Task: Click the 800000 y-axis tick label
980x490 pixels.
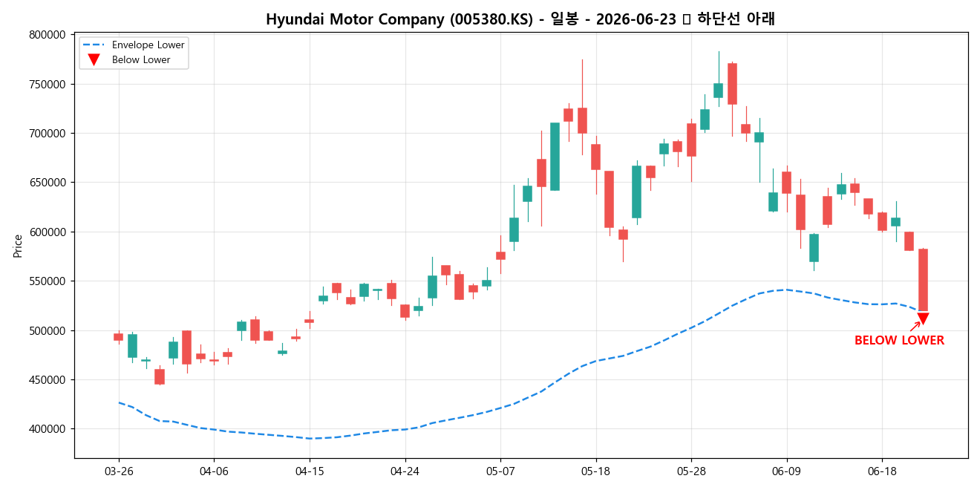Action: (x=48, y=35)
